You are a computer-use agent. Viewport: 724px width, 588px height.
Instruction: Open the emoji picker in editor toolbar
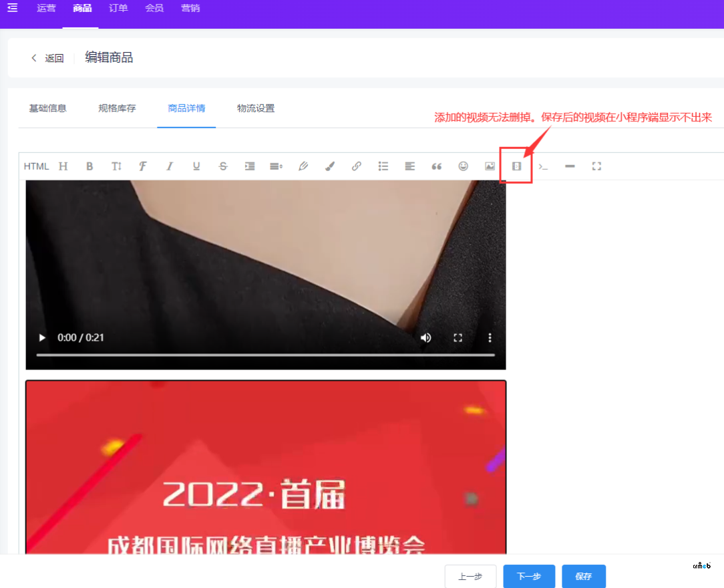pos(463,166)
